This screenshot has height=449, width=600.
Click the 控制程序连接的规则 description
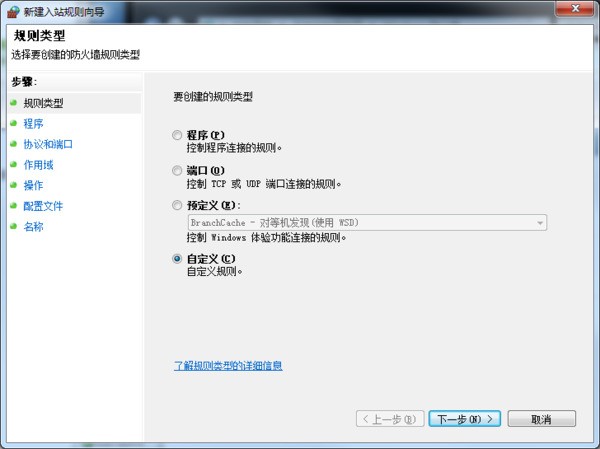(234, 147)
